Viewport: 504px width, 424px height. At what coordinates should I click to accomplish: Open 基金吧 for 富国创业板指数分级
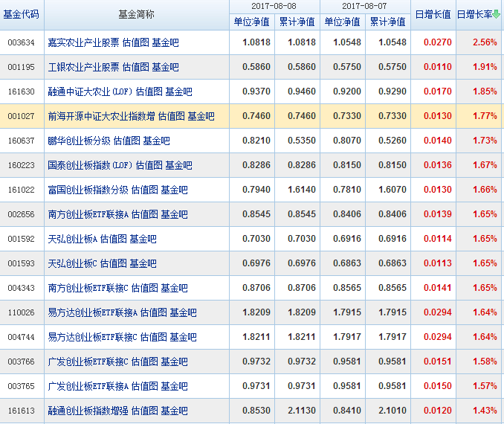click(174, 190)
